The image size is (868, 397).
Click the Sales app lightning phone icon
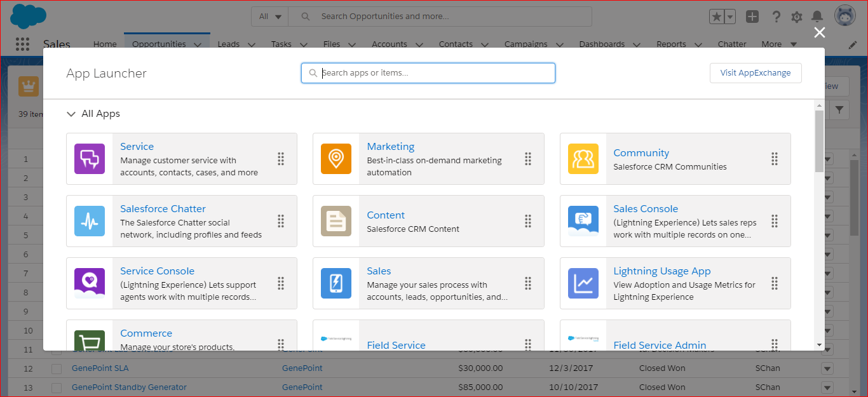pos(336,283)
